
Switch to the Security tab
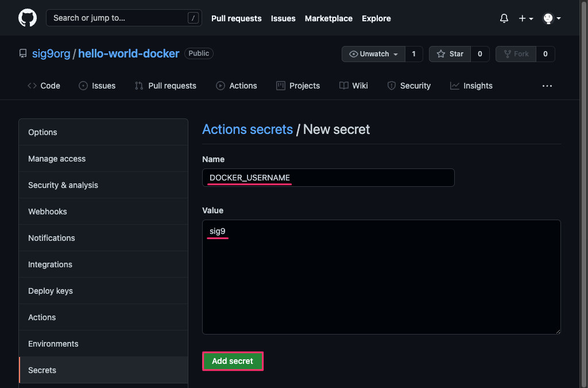pyautogui.click(x=409, y=86)
